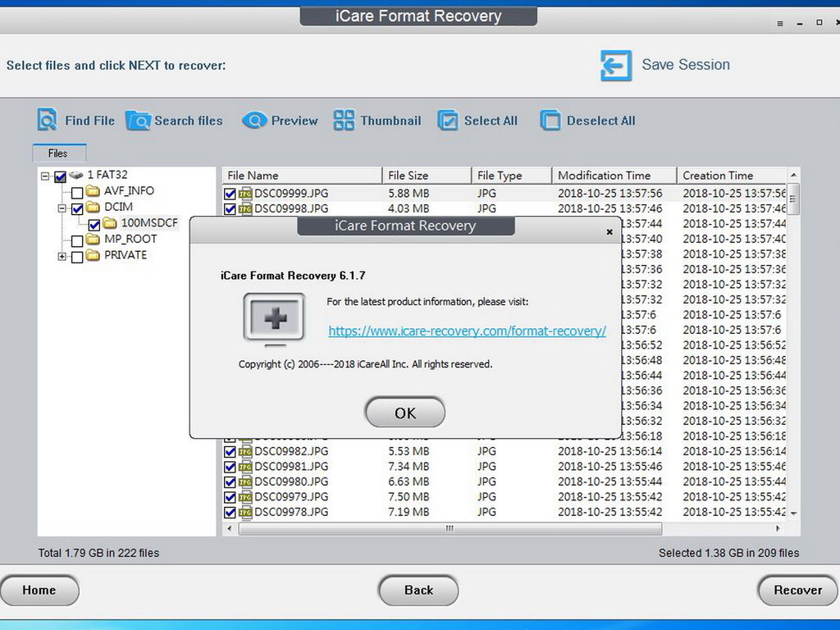The image size is (840, 630).
Task: Click the JPG icon of DSC09981.JPG
Action: point(245,467)
